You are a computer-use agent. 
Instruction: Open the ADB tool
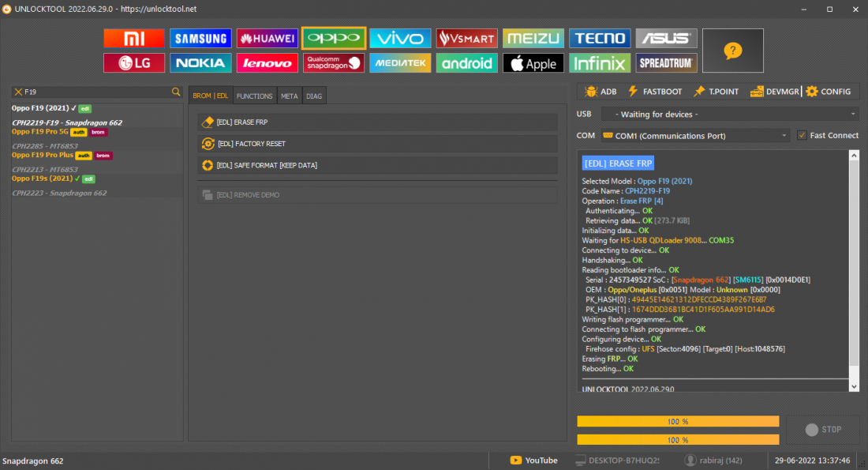(x=600, y=92)
